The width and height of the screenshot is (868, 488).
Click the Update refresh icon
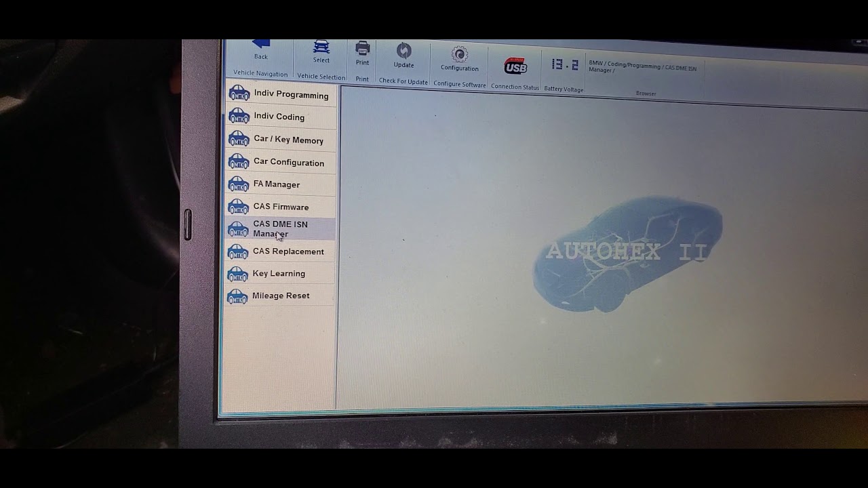(403, 51)
